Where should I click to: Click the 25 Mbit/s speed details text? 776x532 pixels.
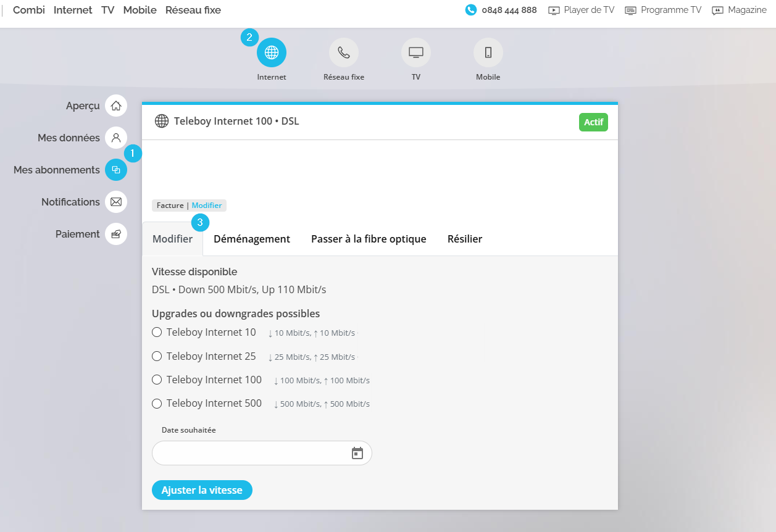[312, 357]
